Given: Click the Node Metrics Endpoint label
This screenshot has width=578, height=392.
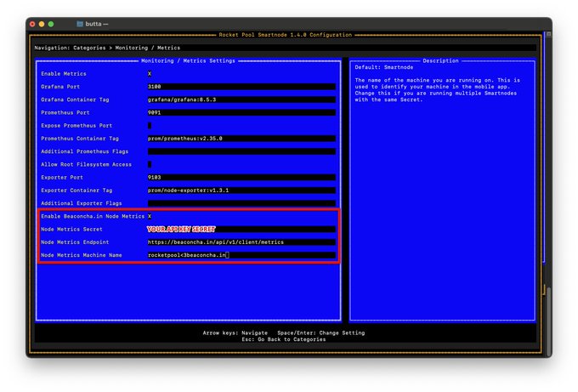Looking at the screenshot, I should click(75, 242).
